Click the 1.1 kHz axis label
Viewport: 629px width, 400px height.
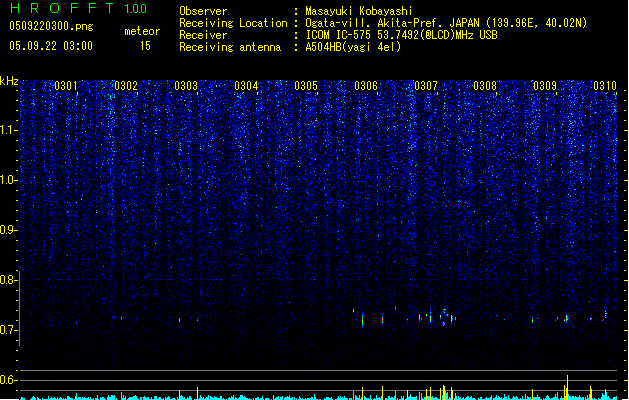9,130
